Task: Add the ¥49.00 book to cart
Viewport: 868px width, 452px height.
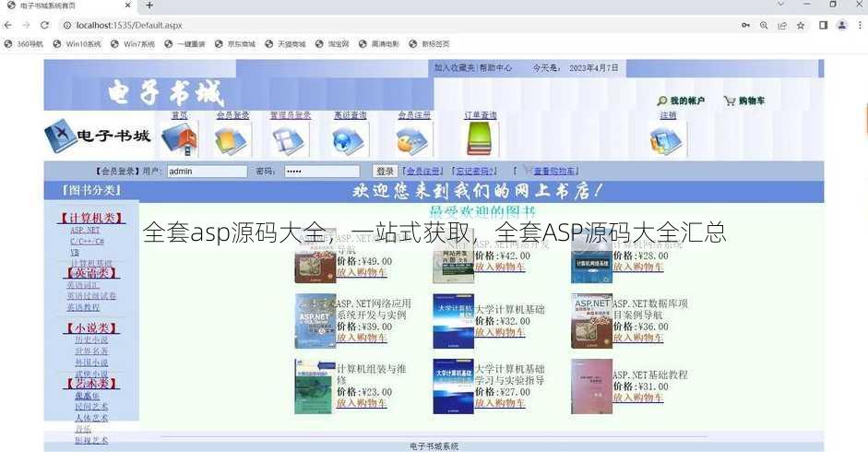Action: pos(362,272)
